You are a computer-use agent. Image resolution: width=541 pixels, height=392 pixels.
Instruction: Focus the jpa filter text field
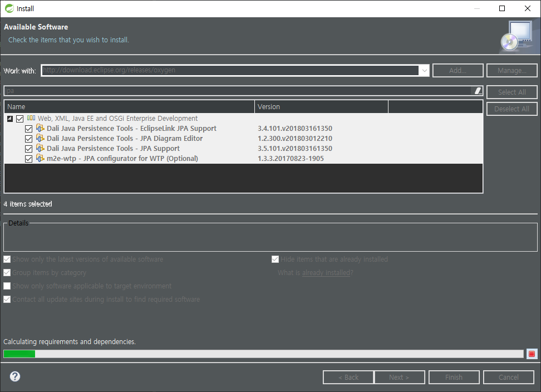tap(238, 91)
